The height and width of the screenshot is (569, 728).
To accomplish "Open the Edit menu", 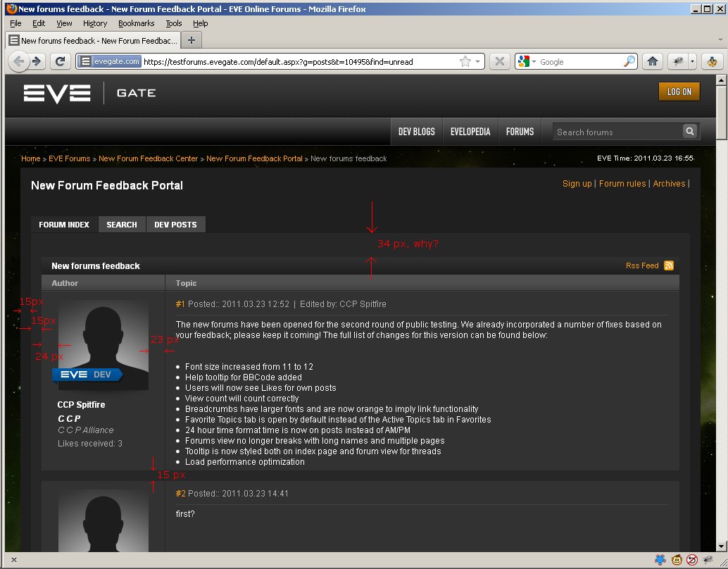I will click(39, 23).
